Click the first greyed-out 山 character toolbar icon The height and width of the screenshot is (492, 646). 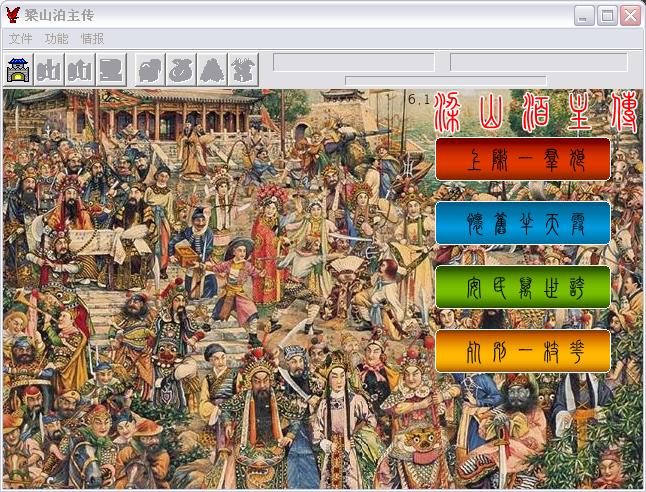tap(49, 69)
